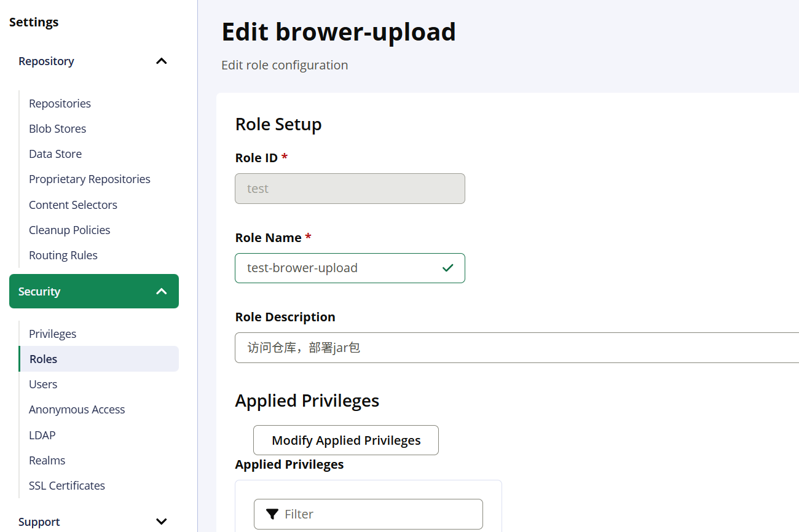This screenshot has width=799, height=532.
Task: Open SSL Certificates page
Action: click(67, 485)
